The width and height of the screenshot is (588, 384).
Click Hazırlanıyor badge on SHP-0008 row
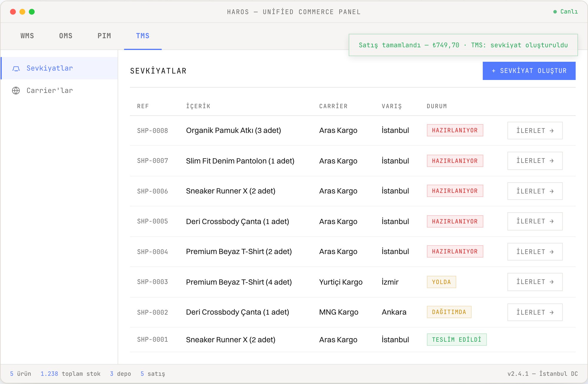tap(455, 130)
